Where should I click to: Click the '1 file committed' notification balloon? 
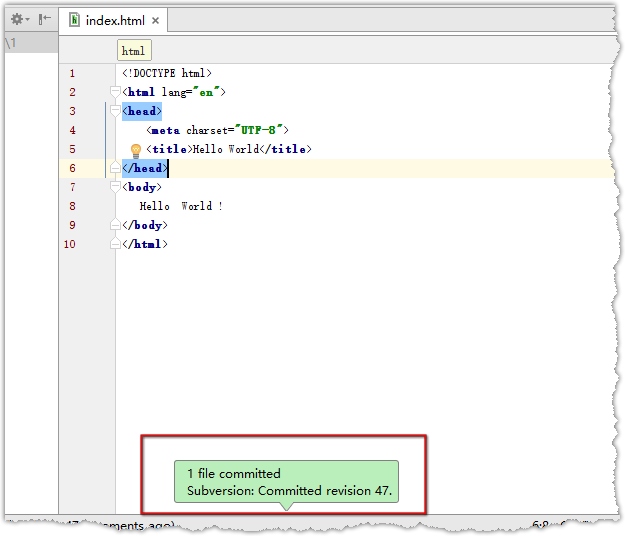[286, 482]
